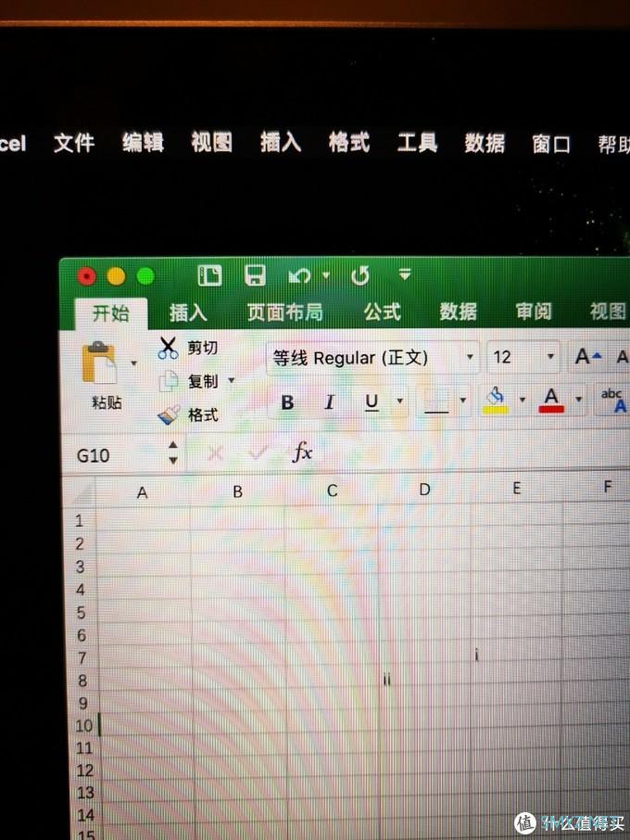This screenshot has width=630, height=840.
Task: Open the fill color dropdown arrow
Action: (523, 400)
